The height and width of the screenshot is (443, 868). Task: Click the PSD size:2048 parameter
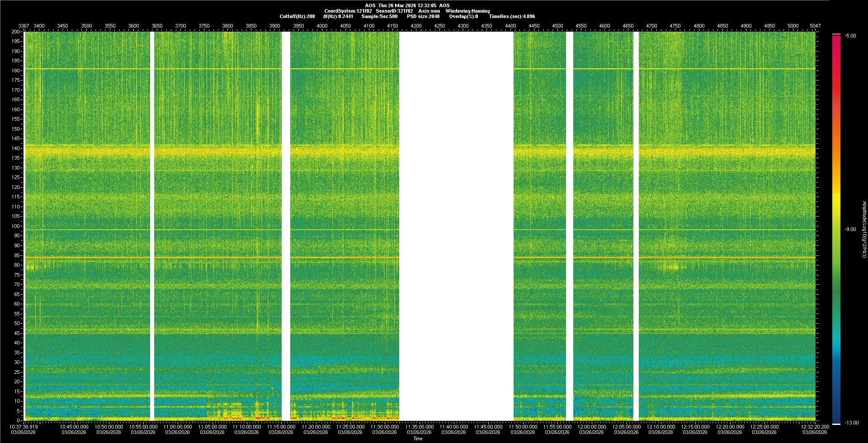point(423,16)
